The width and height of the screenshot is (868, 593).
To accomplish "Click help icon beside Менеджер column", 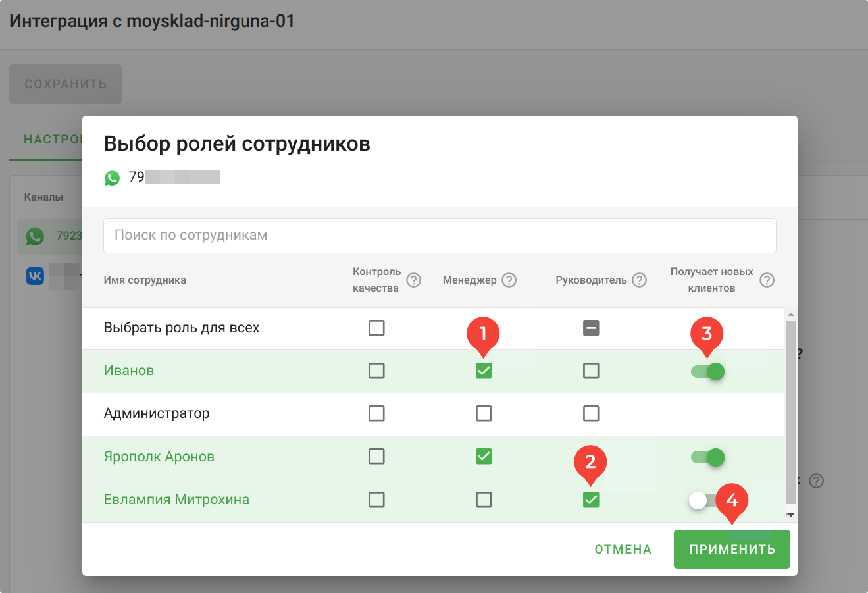I will point(509,280).
